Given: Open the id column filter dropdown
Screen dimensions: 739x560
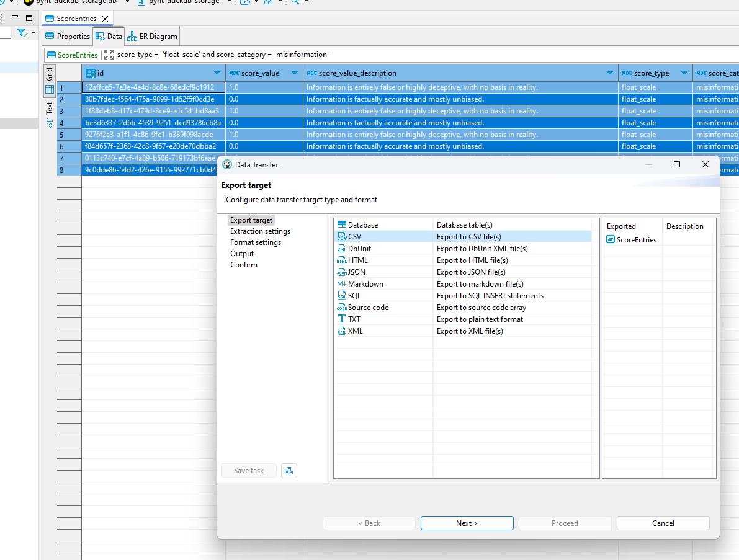Looking at the screenshot, I should coord(217,73).
